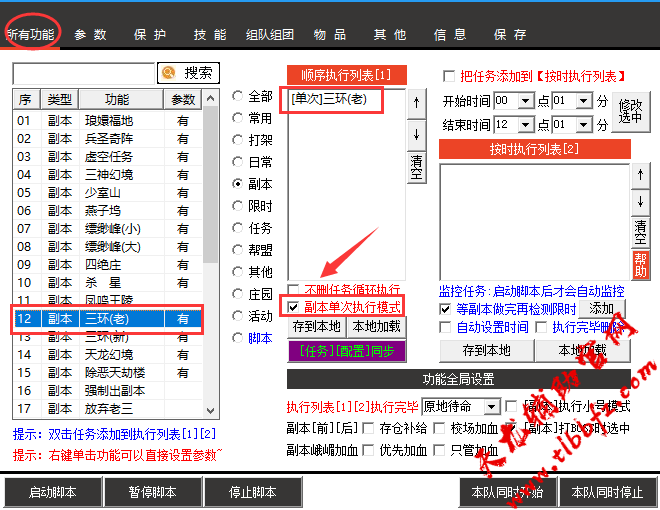This screenshot has width=660, height=510.
Task: Click the 功能 column header
Action: click(121, 100)
